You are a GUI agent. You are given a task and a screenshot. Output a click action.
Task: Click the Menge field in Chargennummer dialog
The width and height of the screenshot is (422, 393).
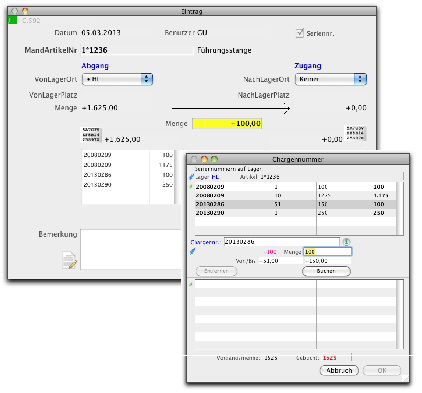point(327,252)
